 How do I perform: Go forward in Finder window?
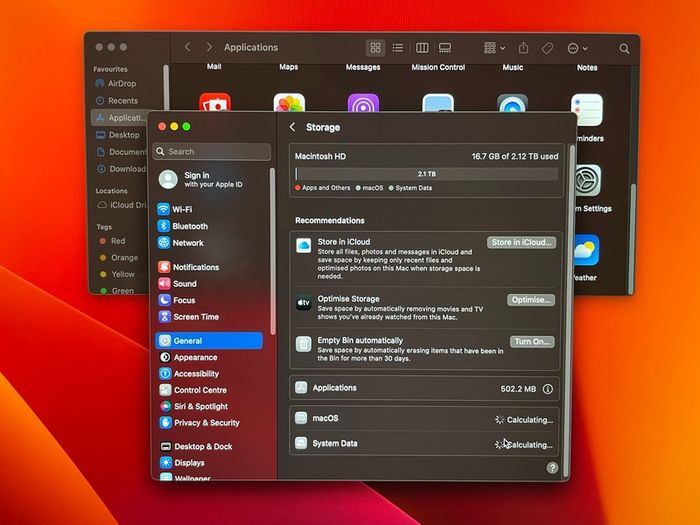tap(209, 47)
